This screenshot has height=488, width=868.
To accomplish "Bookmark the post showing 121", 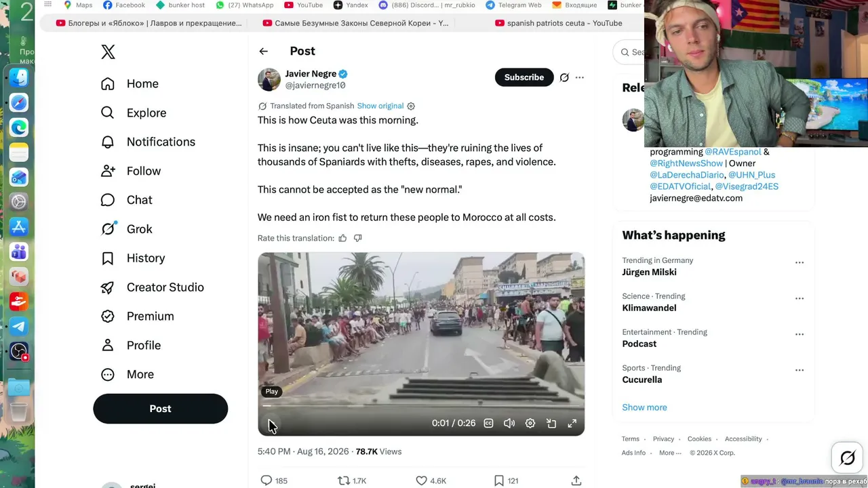I will [499, 481].
